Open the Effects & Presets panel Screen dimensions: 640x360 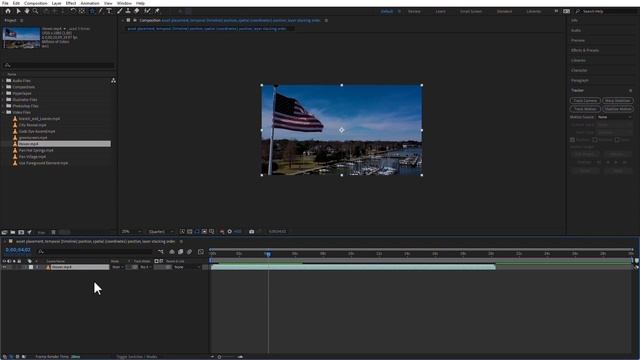click(585, 50)
